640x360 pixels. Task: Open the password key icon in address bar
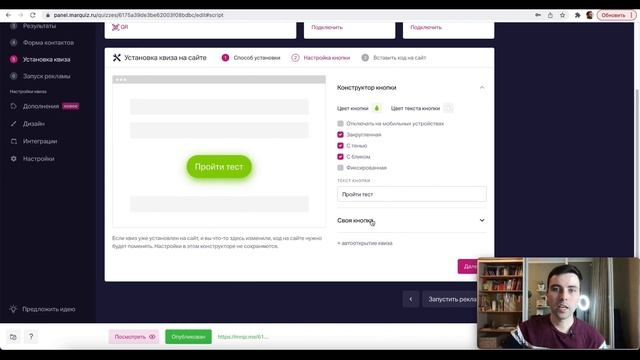(538, 15)
